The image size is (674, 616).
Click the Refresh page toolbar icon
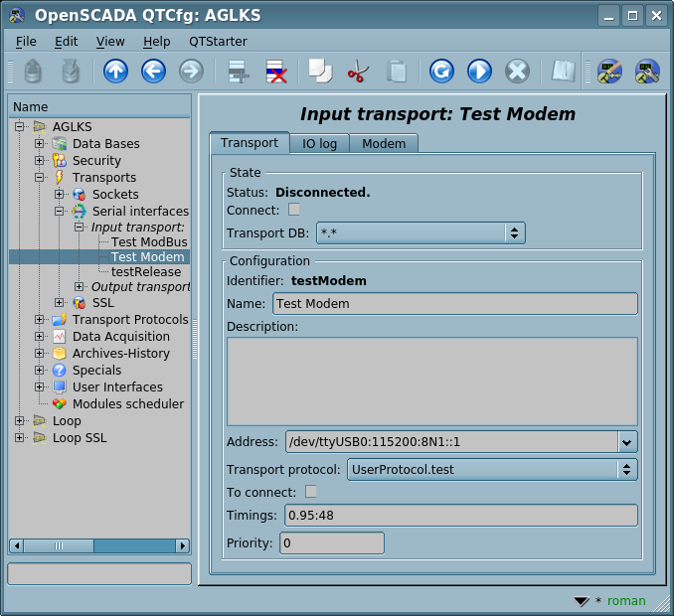441,72
